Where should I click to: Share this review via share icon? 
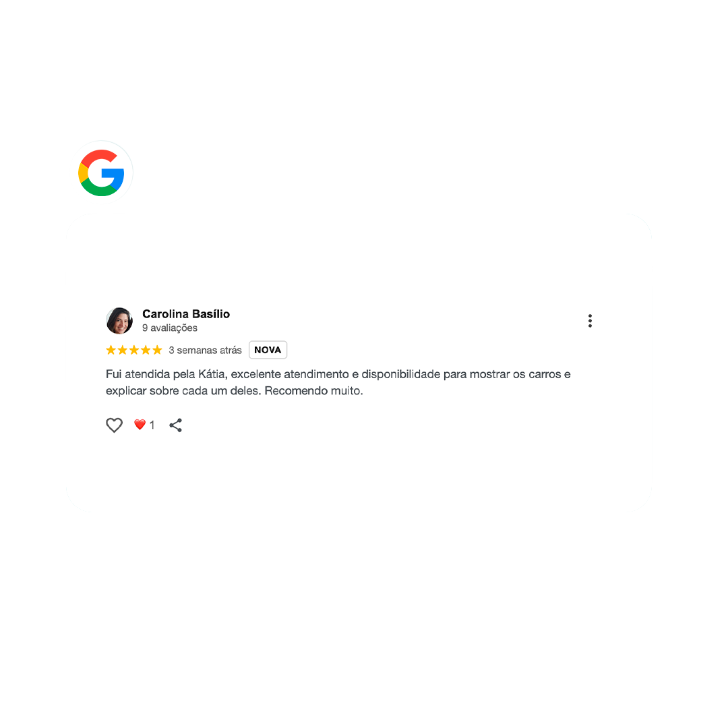point(175,425)
